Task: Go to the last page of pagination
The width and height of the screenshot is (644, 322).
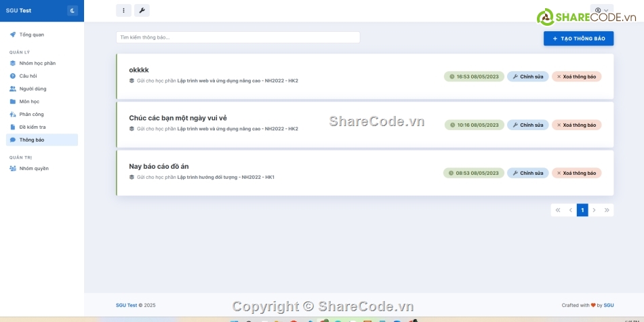Action: [607, 210]
